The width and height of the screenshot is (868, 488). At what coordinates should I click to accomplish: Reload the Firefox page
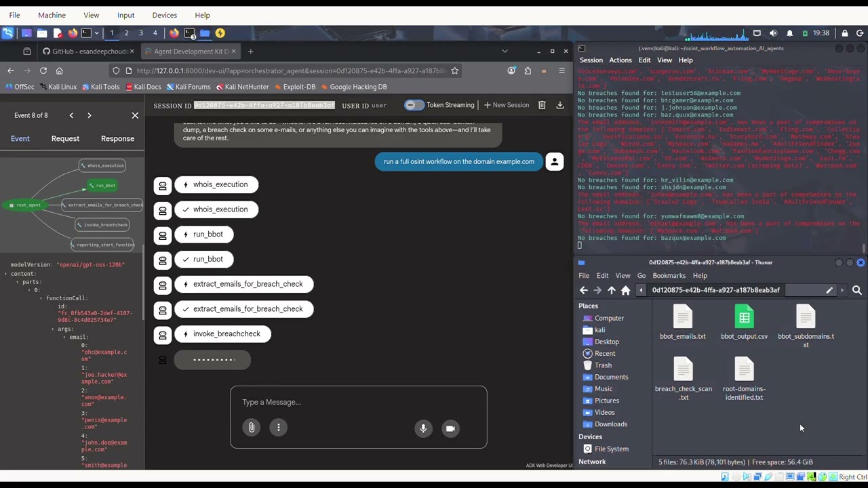point(43,70)
